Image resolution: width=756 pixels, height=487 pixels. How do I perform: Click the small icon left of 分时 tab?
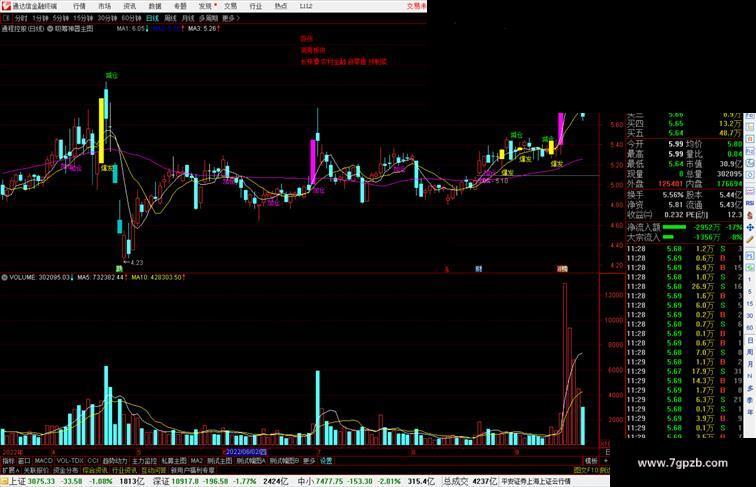click(6, 18)
